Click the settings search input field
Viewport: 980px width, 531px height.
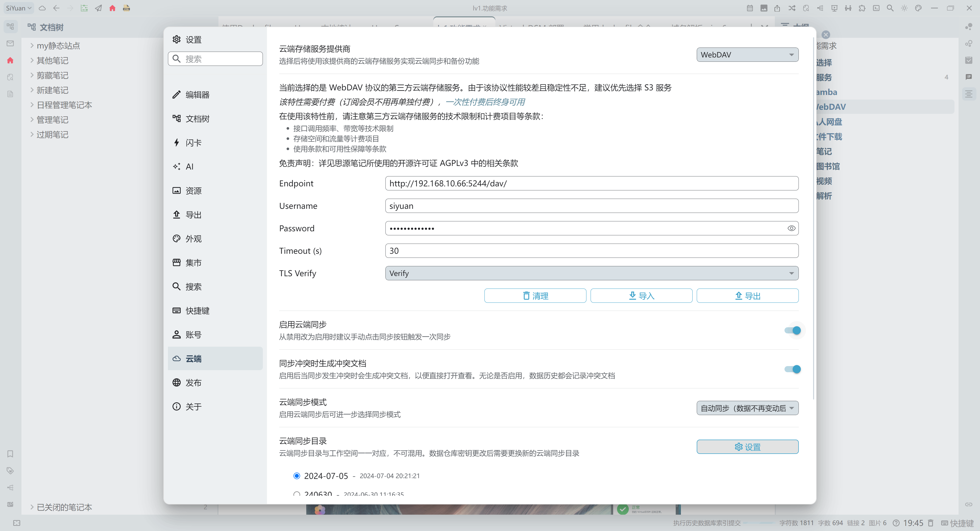215,59
